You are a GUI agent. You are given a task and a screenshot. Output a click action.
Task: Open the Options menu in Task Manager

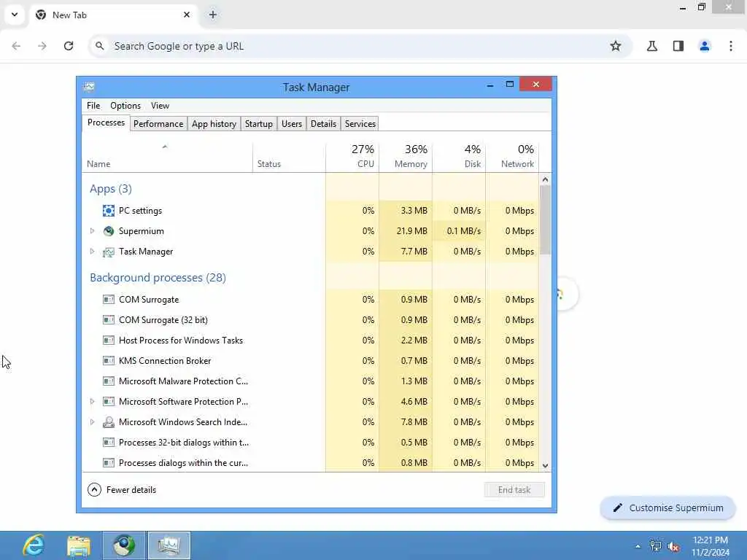pyautogui.click(x=125, y=106)
